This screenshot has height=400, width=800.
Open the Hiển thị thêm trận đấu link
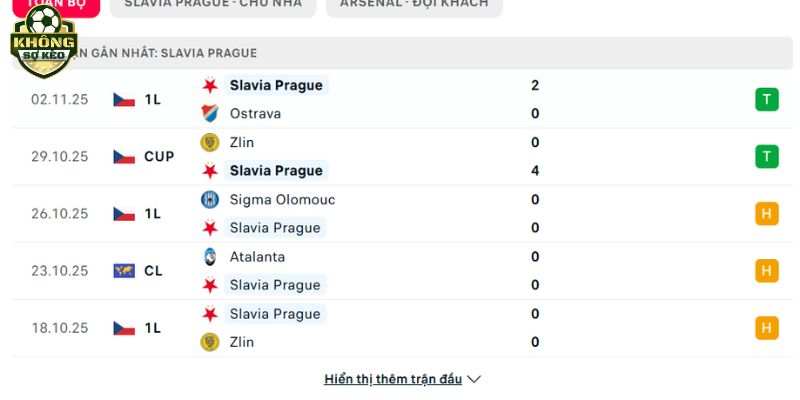click(x=393, y=379)
